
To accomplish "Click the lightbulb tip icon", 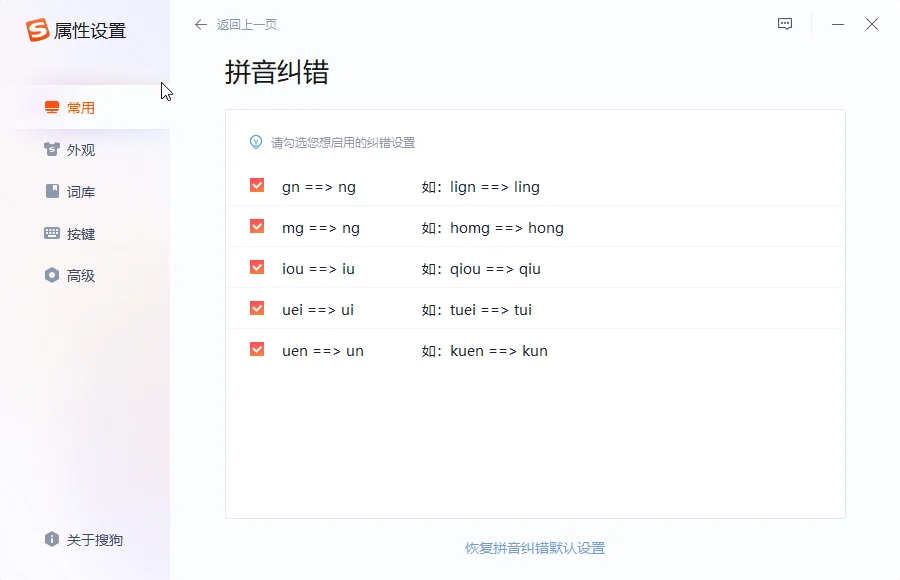I will coord(257,143).
